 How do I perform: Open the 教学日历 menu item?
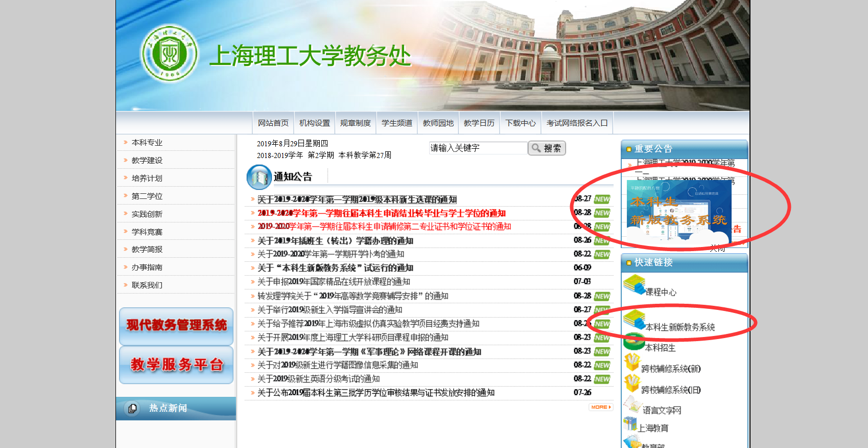point(479,123)
